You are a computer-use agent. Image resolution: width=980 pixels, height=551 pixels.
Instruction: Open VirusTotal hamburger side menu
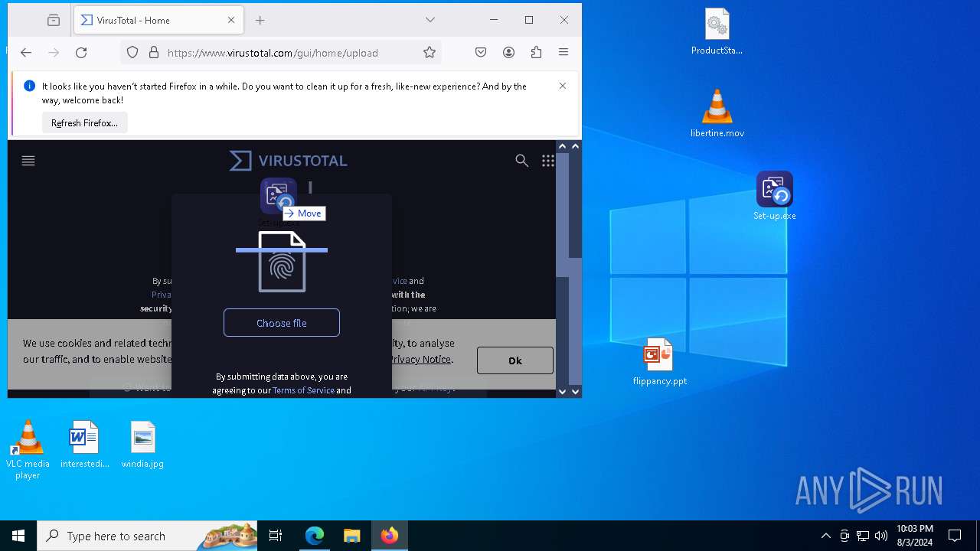click(x=28, y=161)
